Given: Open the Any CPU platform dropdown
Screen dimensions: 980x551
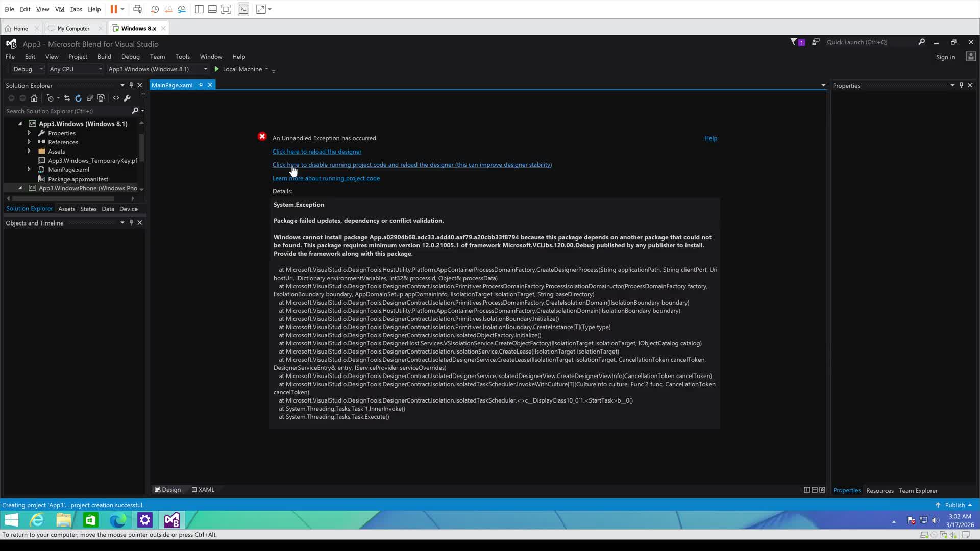Looking at the screenshot, I should coord(76,69).
